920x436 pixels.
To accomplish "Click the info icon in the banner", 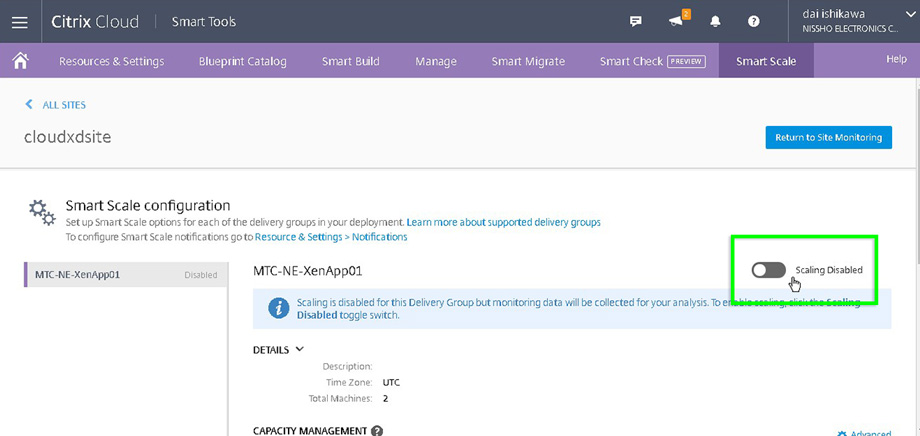I will (279, 308).
